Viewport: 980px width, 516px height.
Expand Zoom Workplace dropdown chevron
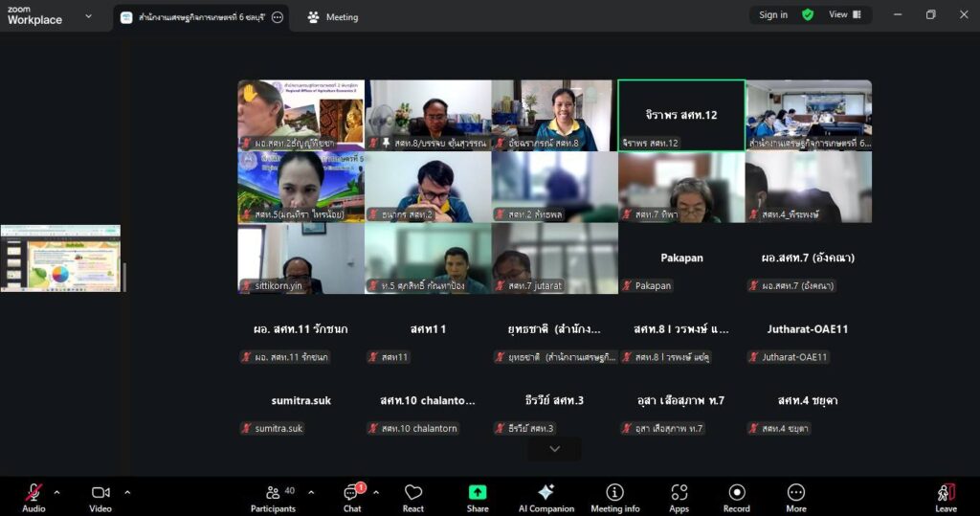[89, 15]
